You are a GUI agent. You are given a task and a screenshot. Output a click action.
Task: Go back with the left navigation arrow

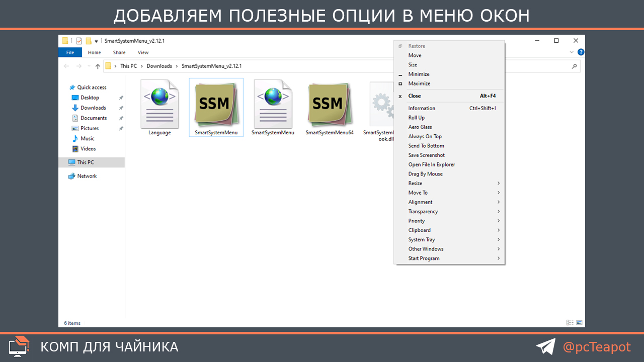pos(67,66)
